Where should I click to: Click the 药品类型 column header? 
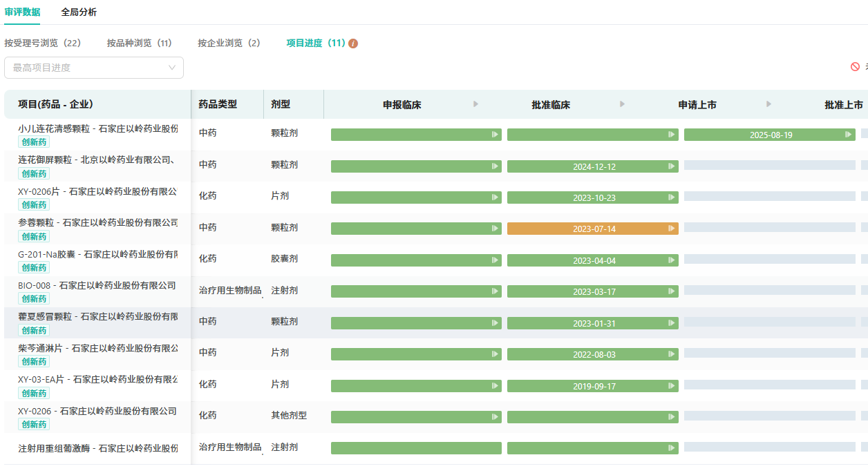[x=218, y=104]
